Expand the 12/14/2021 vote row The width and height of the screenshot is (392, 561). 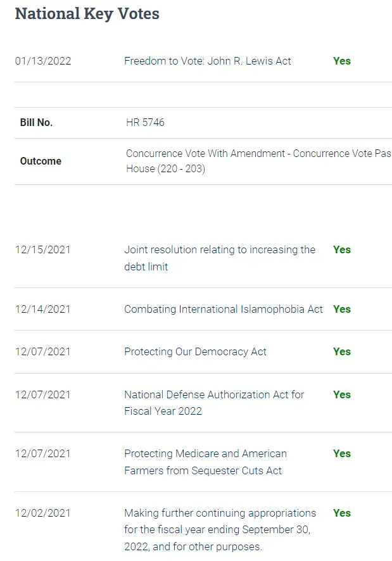click(x=43, y=309)
